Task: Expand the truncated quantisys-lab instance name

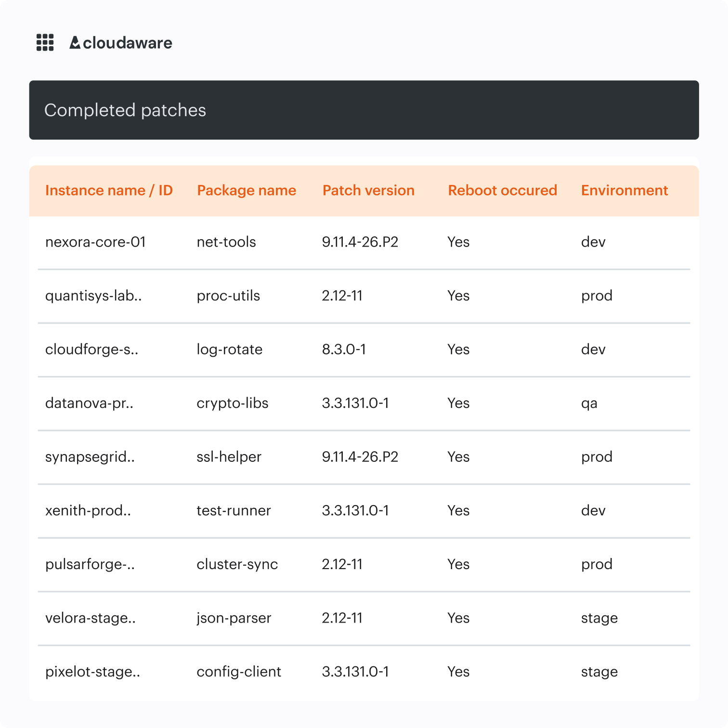Action: pyautogui.click(x=94, y=296)
